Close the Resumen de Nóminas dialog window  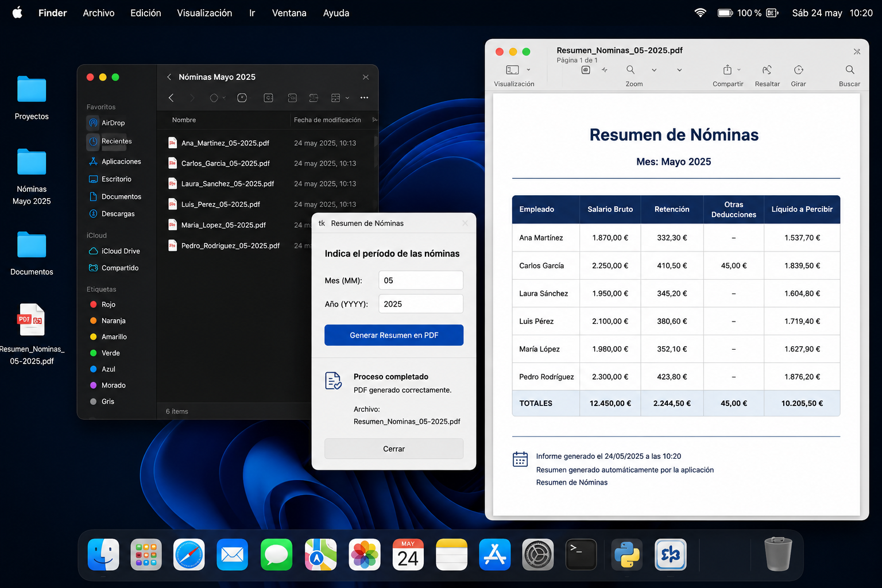pyautogui.click(x=465, y=223)
